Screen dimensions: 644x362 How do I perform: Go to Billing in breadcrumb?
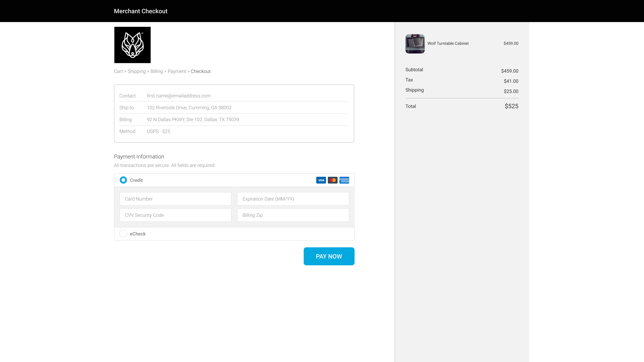156,71
